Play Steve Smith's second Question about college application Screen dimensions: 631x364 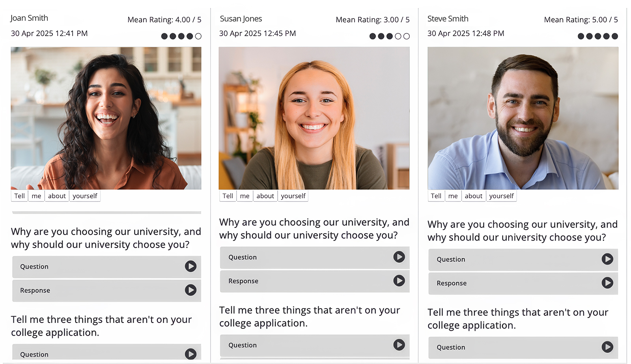tap(607, 347)
